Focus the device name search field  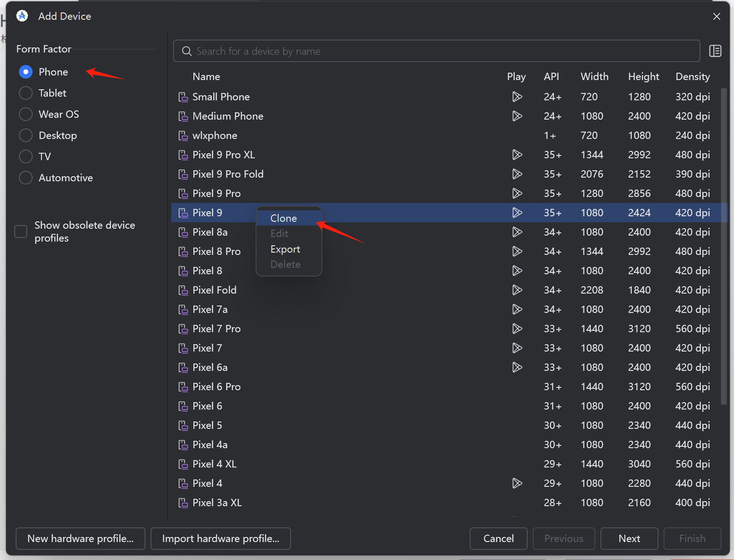[x=437, y=51]
